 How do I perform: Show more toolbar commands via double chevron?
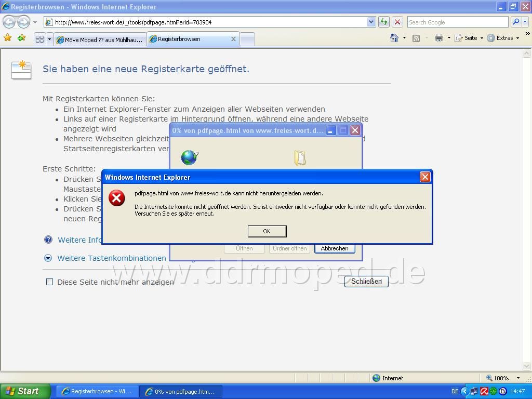(x=527, y=34)
